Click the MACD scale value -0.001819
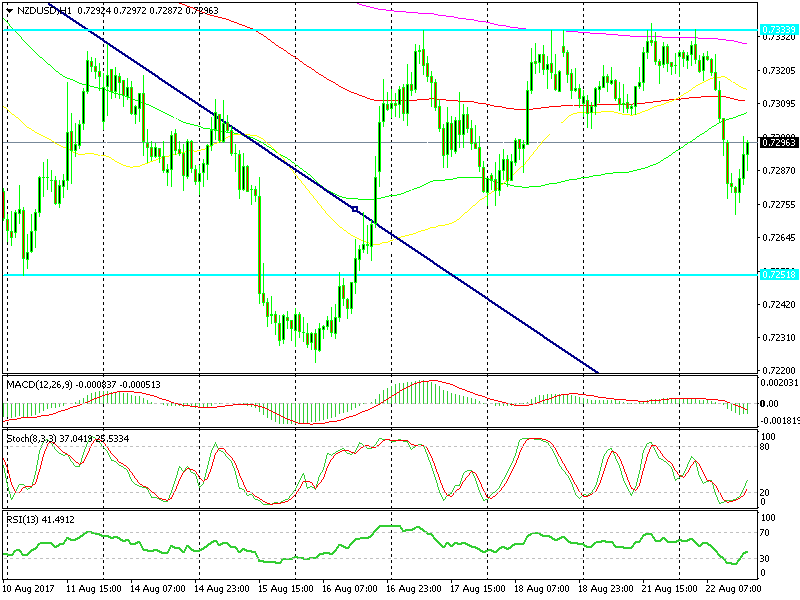Screen dimensions: 800x600 click(x=780, y=421)
